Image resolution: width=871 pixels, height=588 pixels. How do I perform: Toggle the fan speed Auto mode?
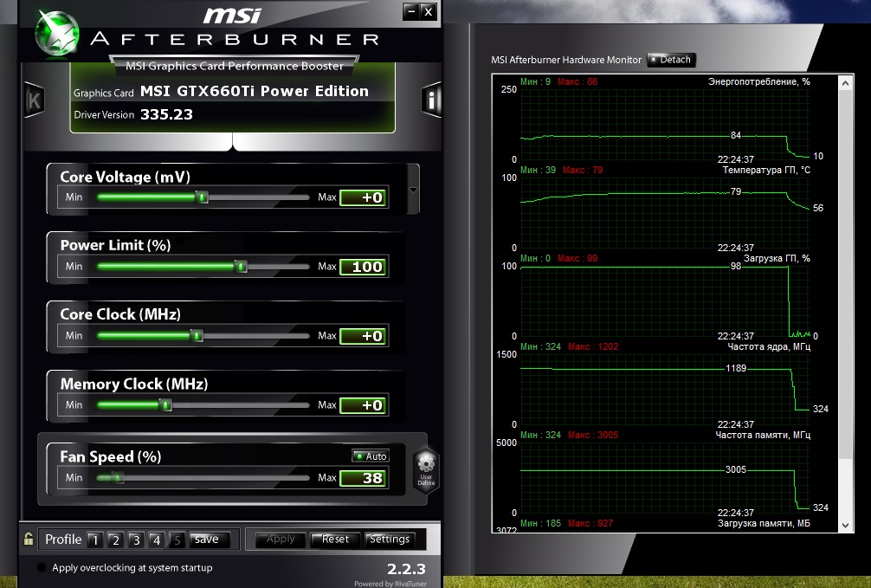(371, 456)
